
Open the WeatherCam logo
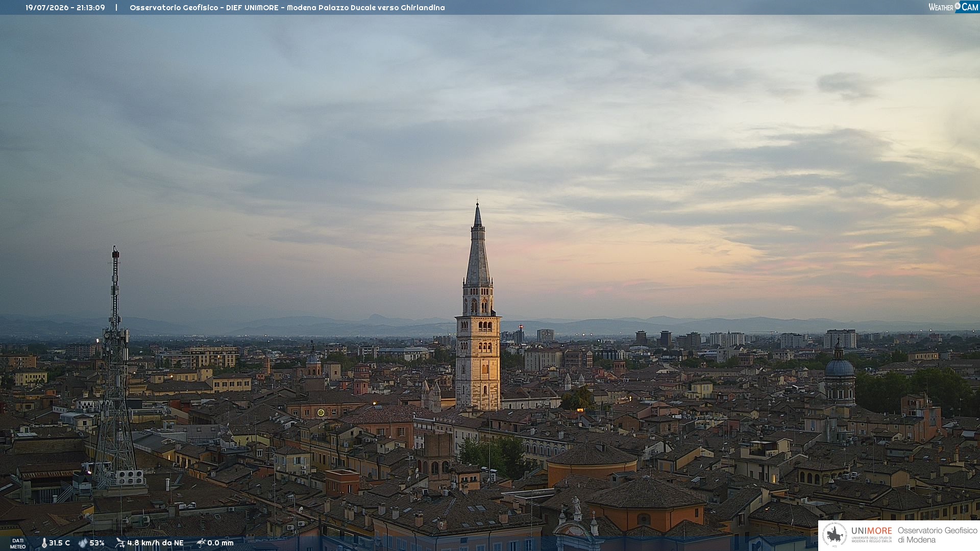pyautogui.click(x=953, y=7)
